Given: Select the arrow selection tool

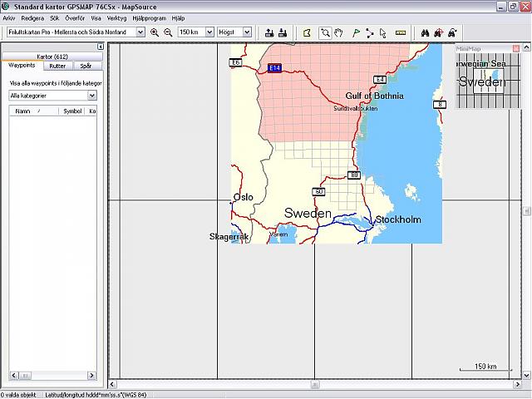Looking at the screenshot, I should tap(383, 33).
